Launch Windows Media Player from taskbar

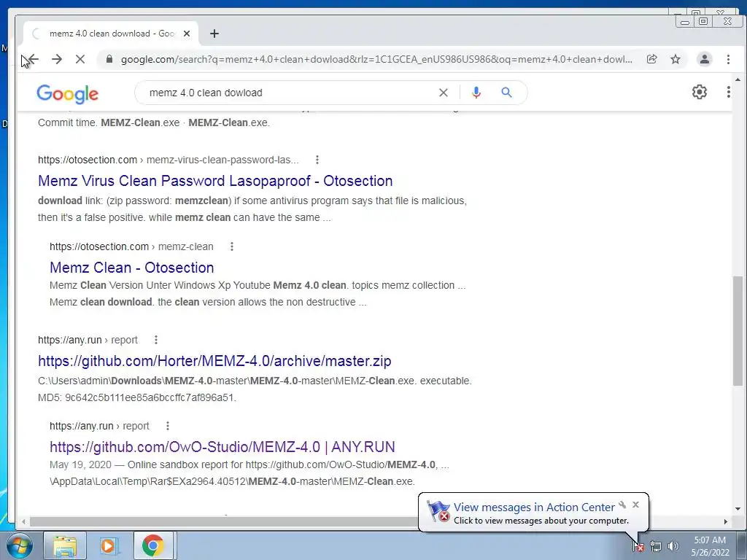point(109,545)
